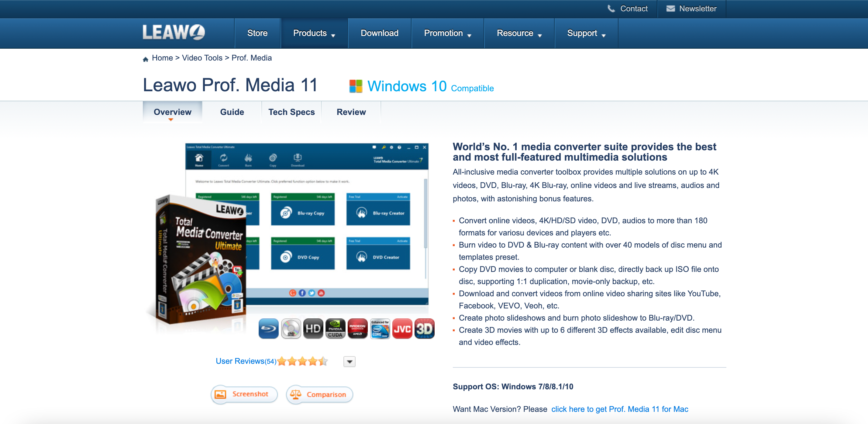The image size is (868, 424).
Task: Click Home in the breadcrumb
Action: click(162, 58)
